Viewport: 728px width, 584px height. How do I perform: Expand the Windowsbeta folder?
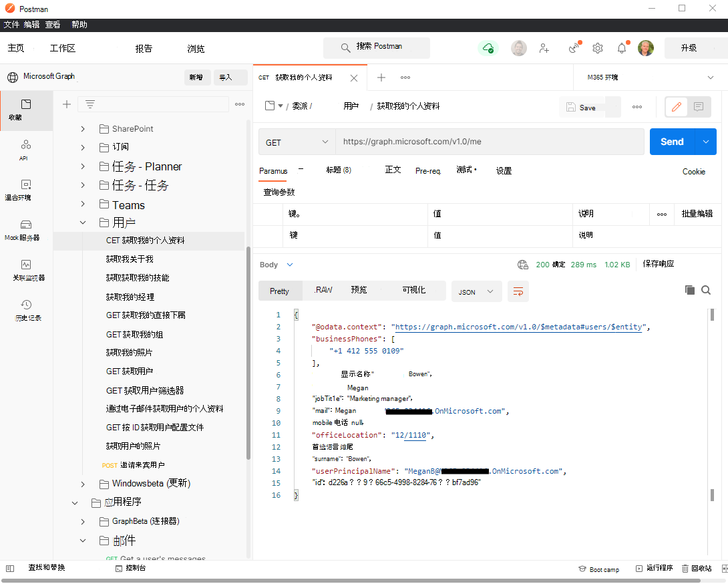(83, 484)
